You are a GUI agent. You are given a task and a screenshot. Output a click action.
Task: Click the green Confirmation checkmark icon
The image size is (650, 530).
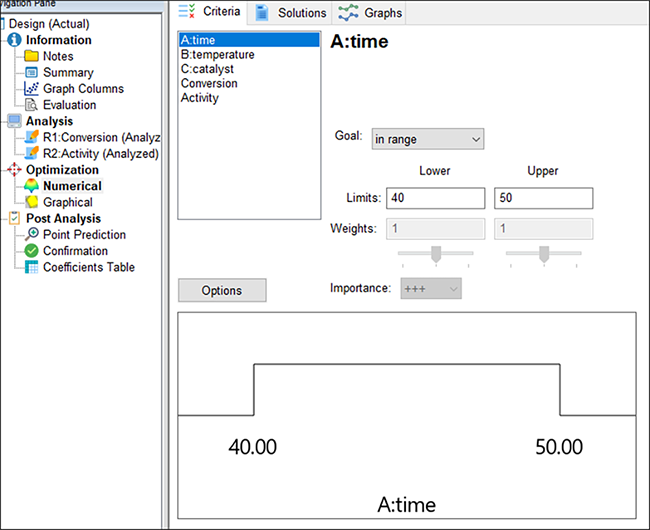32,251
